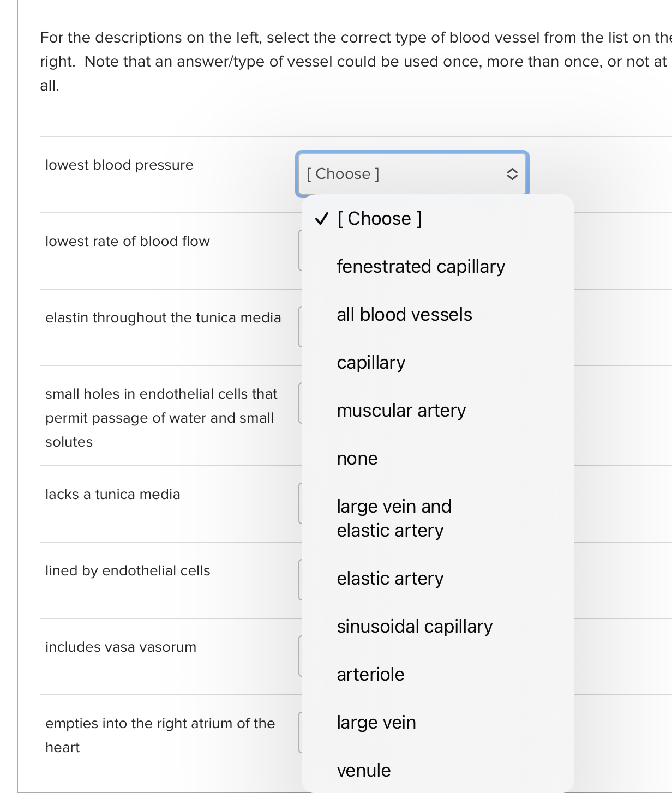Click the checkmark icon beside [ Choose ]

pos(321,218)
